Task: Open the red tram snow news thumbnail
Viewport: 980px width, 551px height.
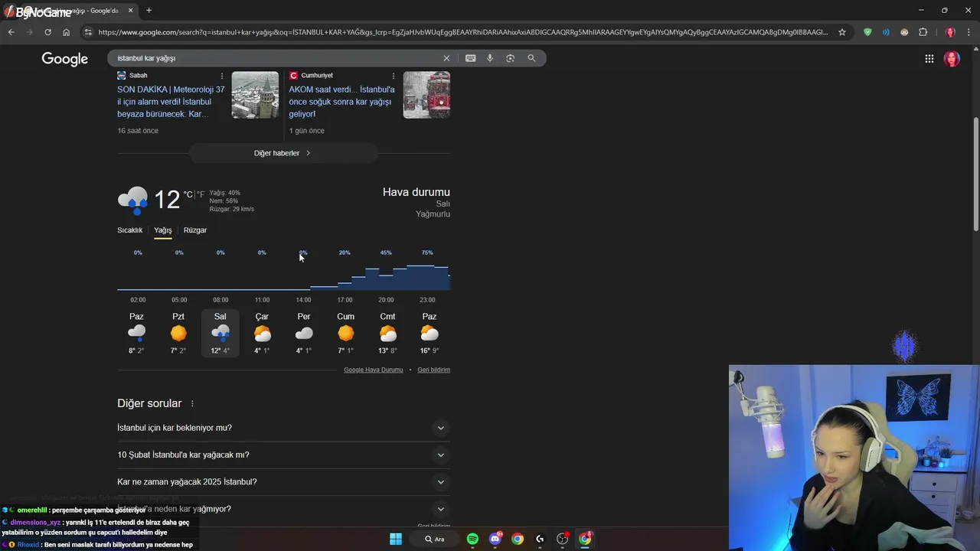Action: pos(426,95)
